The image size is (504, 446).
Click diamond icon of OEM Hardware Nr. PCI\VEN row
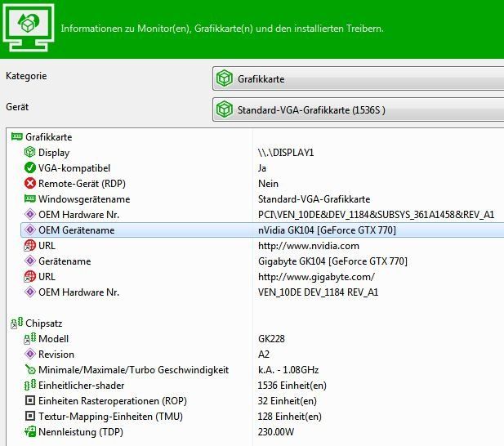click(30, 214)
